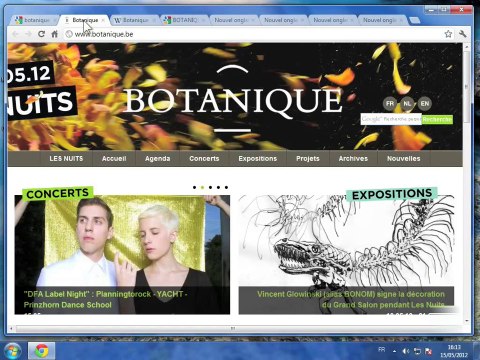Select the second green carousel dot

(202, 187)
